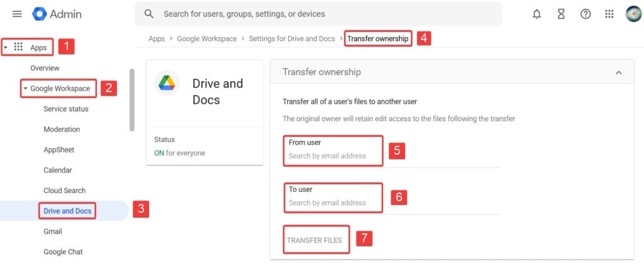The image size is (644, 265).
Task: Open Calendar settings in the sidebar
Action: 57,170
